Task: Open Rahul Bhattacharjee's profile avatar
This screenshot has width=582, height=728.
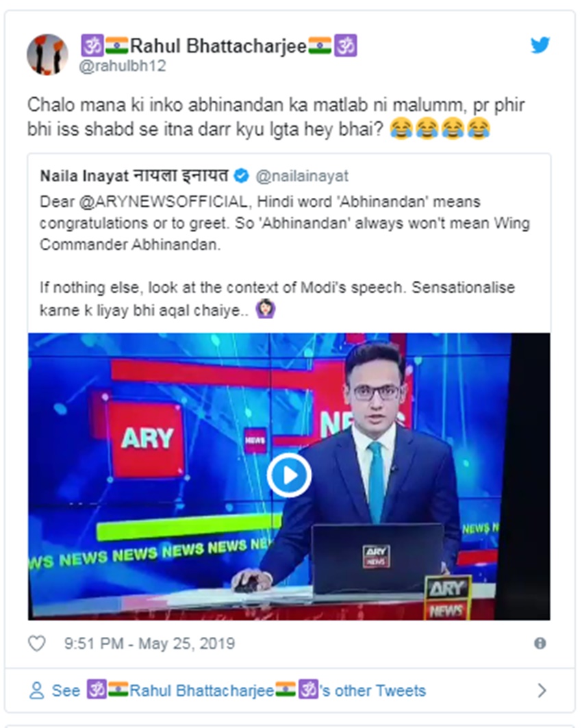Action: tap(47, 54)
